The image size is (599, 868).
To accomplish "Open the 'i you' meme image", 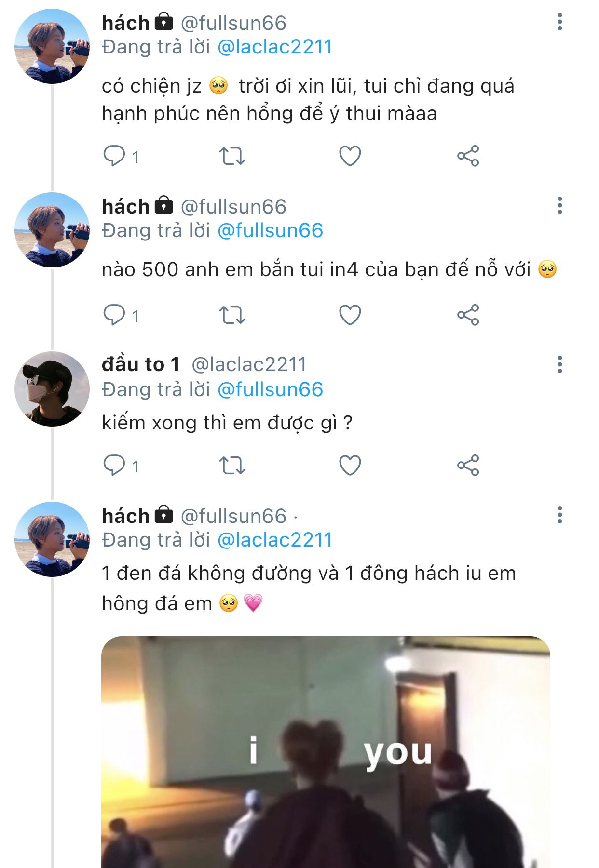I will [x=326, y=752].
